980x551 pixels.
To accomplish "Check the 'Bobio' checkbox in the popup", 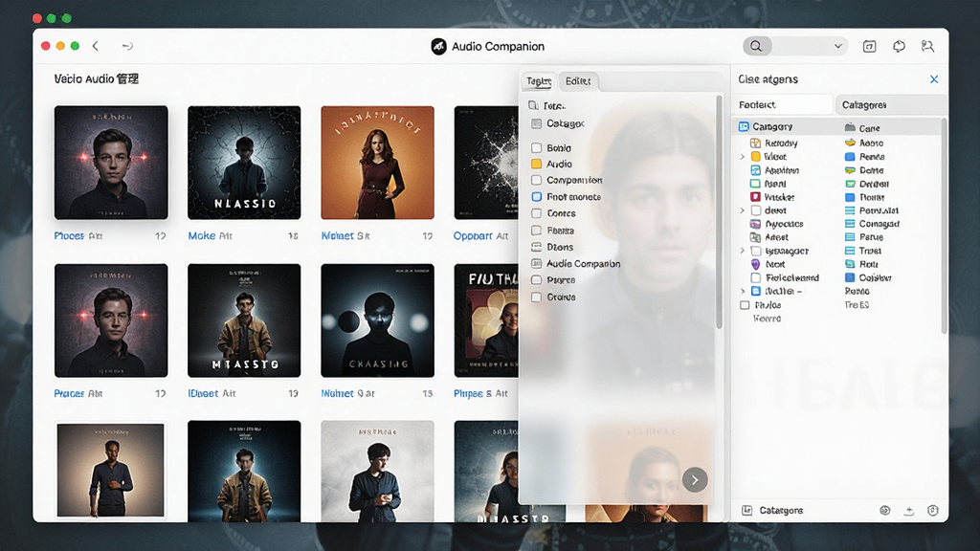I will [536, 148].
